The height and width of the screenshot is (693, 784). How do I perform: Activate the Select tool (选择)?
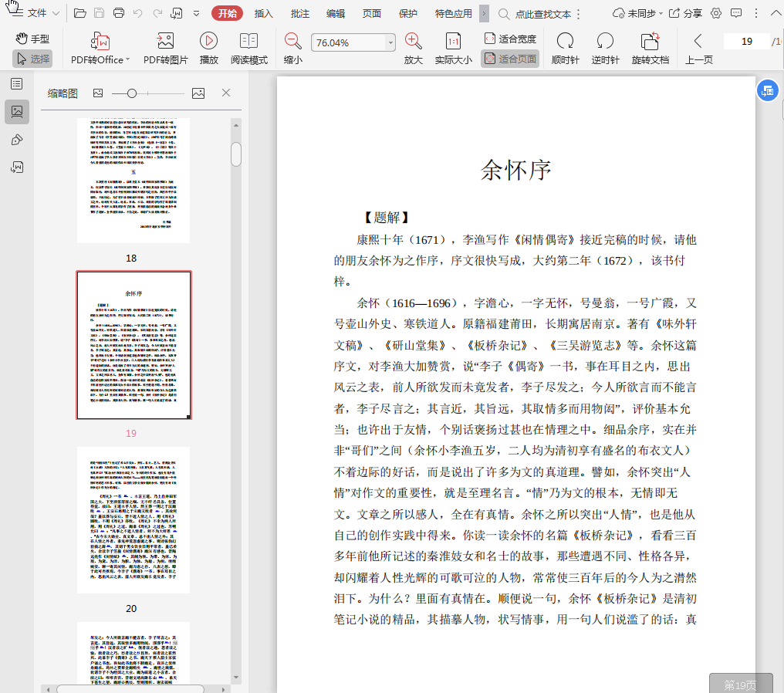coord(32,59)
